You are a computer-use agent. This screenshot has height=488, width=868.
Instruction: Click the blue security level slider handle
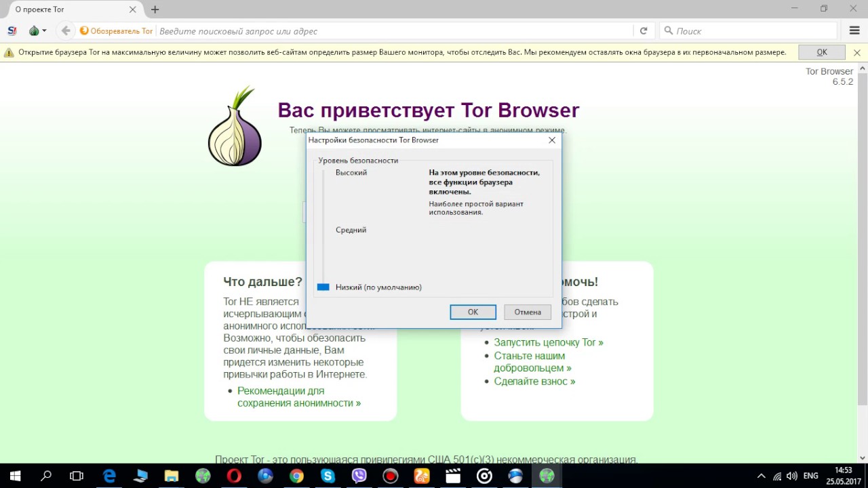click(x=323, y=287)
